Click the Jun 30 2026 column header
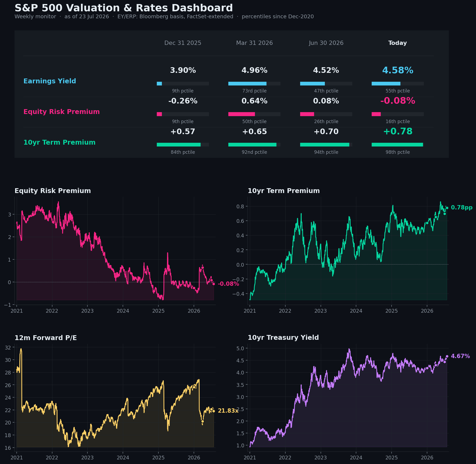 click(x=326, y=43)
